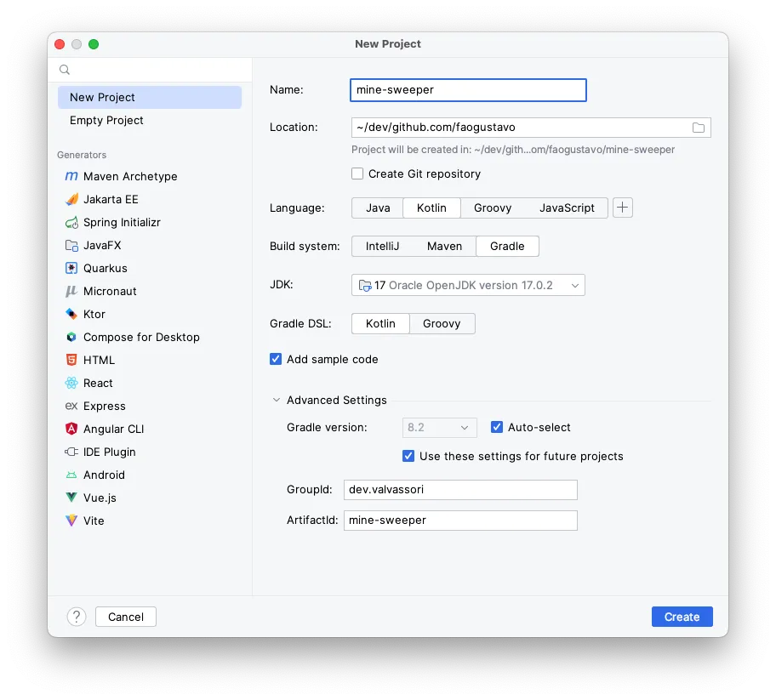Uncheck Add sample code
Viewport: 776px width, 700px height.
tap(276, 359)
